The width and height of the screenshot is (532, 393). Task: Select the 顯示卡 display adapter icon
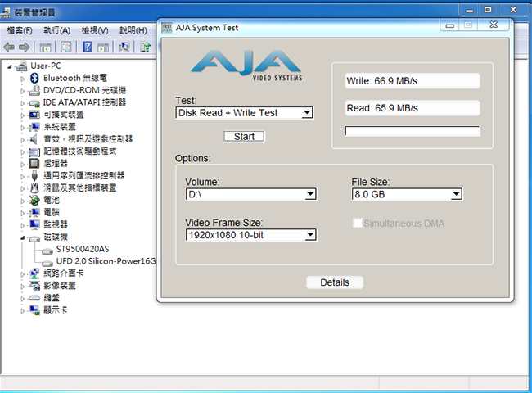click(34, 310)
